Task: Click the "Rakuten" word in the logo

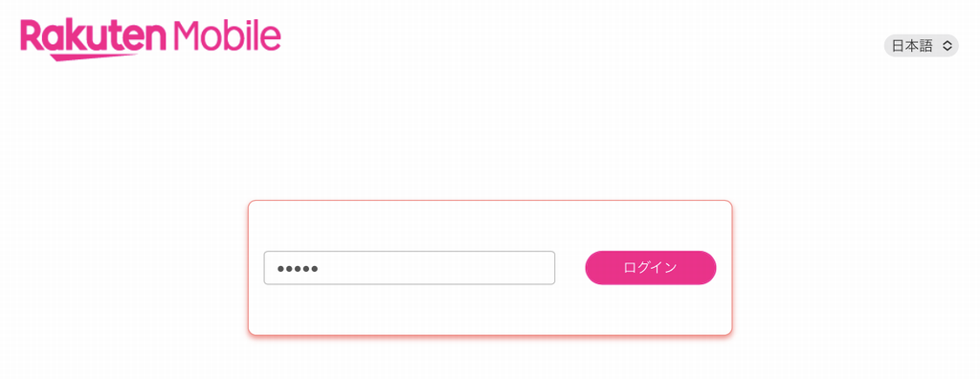Action: pyautogui.click(x=93, y=36)
